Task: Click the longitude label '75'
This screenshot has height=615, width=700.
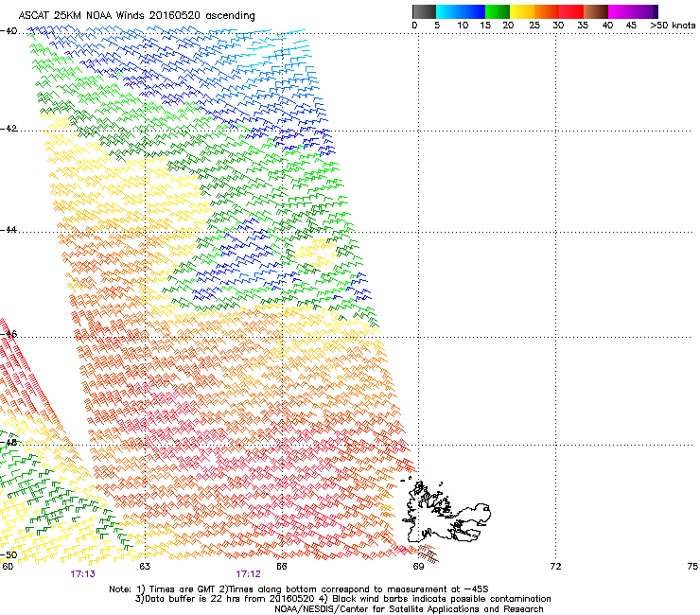Action: pos(692,567)
